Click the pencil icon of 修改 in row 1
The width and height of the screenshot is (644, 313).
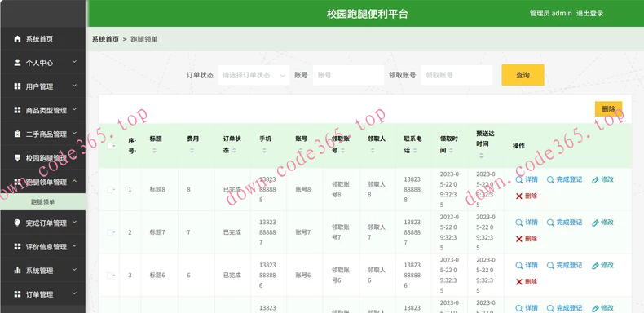[x=595, y=179]
